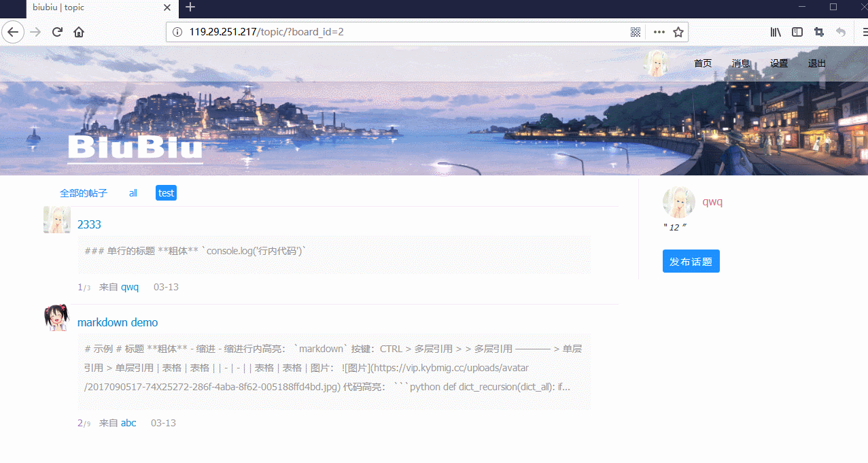The width and height of the screenshot is (868, 463).
Task: Select the 'all' board filter
Action: pos(133,193)
